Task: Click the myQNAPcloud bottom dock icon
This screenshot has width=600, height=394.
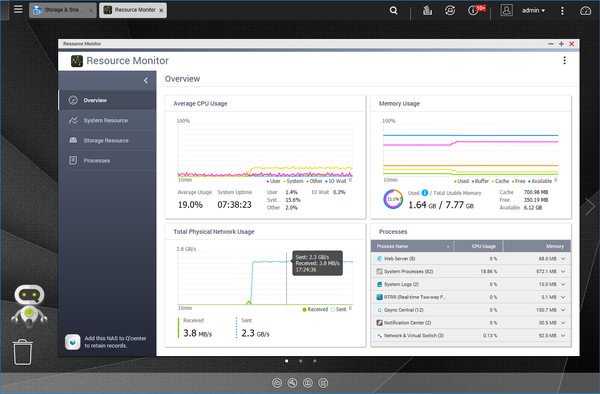Action: click(277, 383)
